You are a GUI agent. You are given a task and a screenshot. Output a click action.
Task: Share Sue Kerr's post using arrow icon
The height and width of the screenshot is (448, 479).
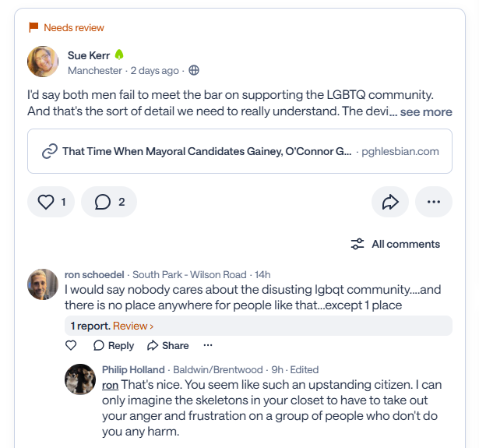390,202
